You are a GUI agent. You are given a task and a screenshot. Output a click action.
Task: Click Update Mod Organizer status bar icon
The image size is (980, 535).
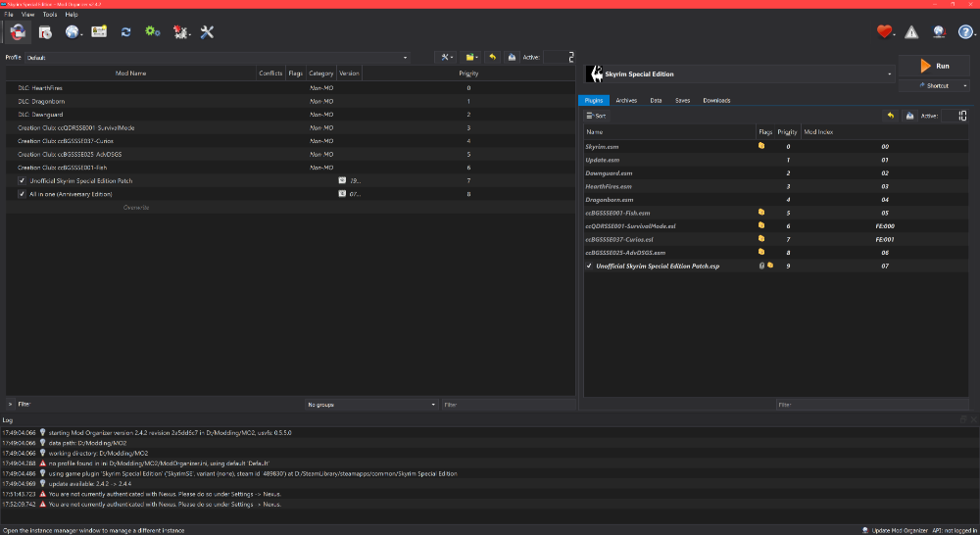pos(865,530)
